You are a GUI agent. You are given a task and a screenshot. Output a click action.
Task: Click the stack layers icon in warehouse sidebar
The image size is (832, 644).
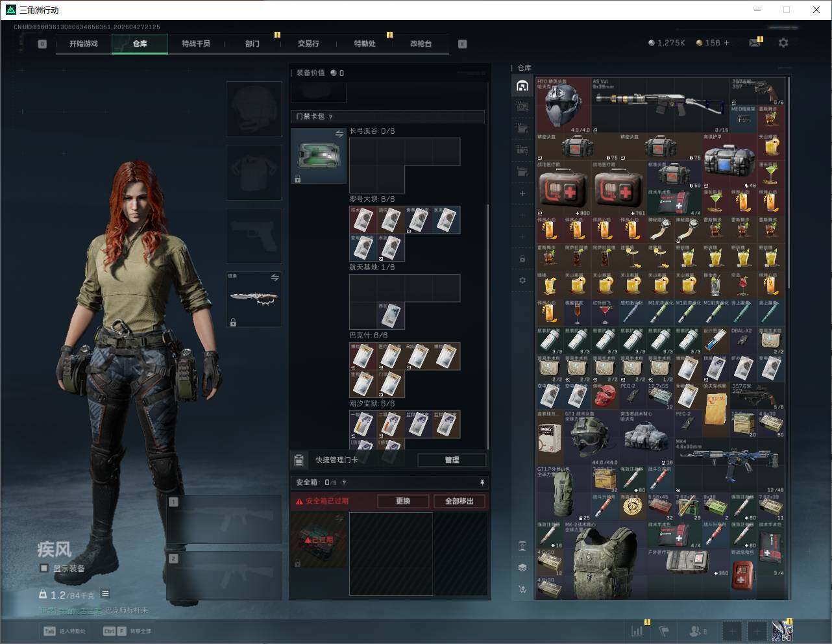point(522,567)
